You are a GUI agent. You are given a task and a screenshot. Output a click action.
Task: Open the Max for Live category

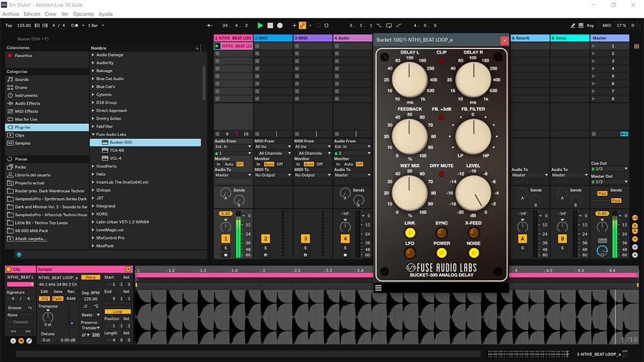click(x=26, y=120)
